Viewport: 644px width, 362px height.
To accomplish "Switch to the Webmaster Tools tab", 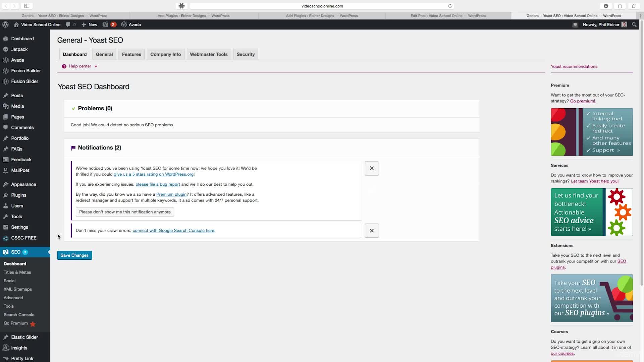I will pyautogui.click(x=209, y=54).
